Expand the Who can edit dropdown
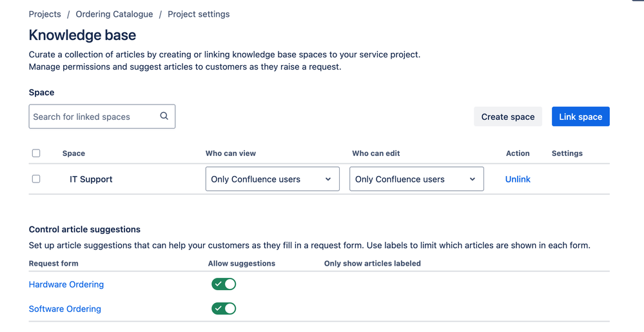Viewport: 644px width, 332px height. 416,179
